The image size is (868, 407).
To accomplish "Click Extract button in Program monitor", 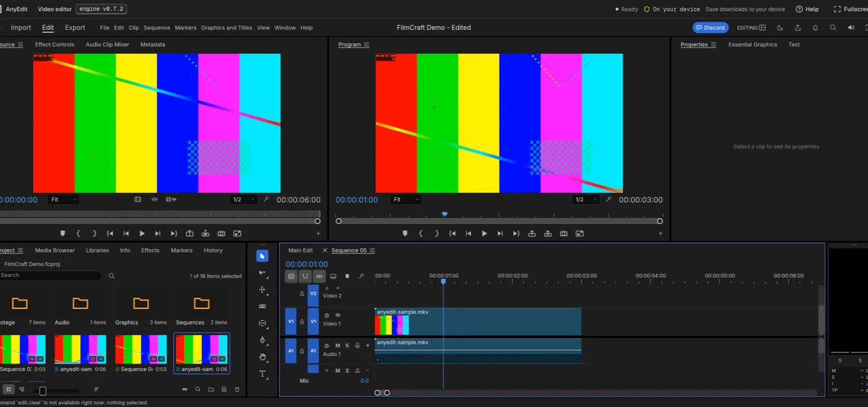I will tap(548, 234).
